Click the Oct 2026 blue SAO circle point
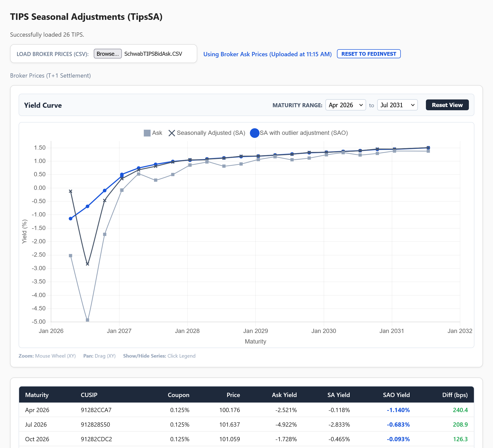Viewport: 493px width, 448px height. pos(105,191)
